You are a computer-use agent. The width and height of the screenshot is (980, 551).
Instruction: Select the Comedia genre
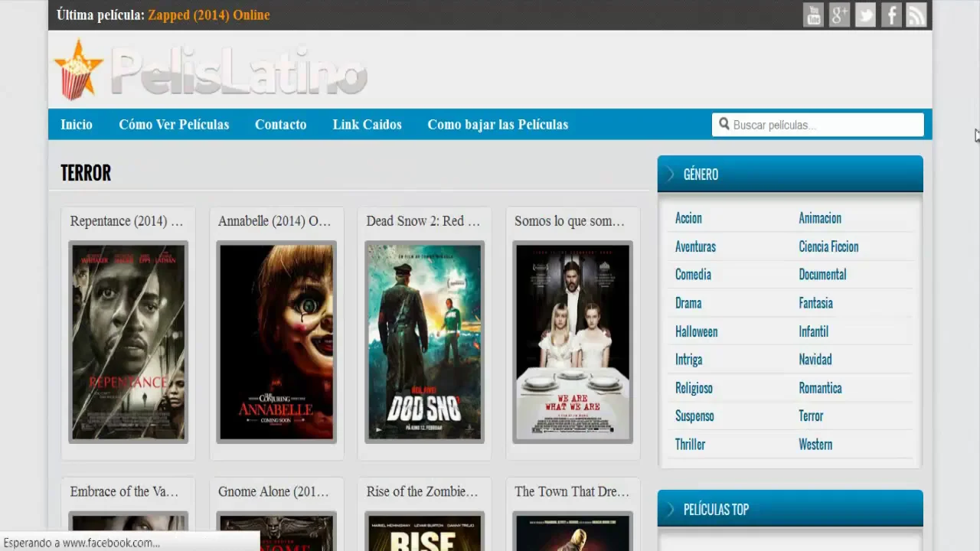[693, 274]
